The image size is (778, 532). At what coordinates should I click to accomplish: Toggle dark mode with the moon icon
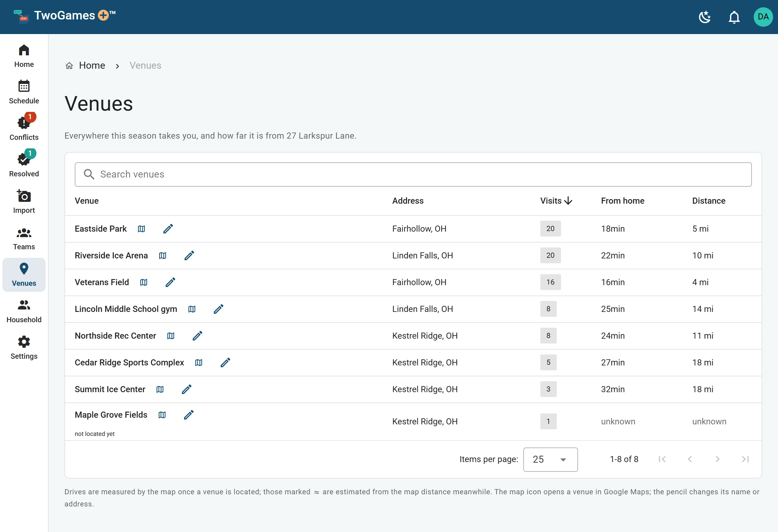tap(705, 17)
